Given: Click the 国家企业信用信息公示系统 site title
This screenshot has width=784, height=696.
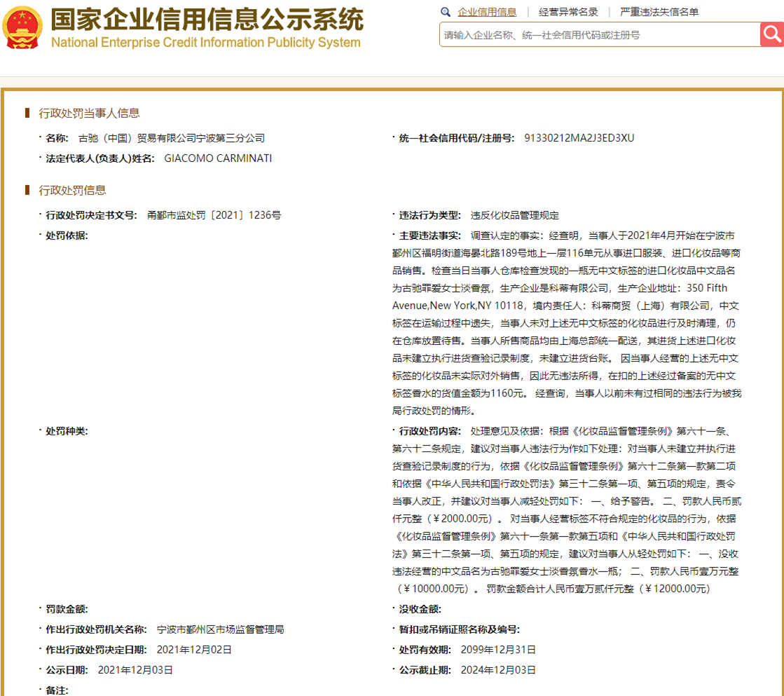Looking at the screenshot, I should pyautogui.click(x=207, y=20).
